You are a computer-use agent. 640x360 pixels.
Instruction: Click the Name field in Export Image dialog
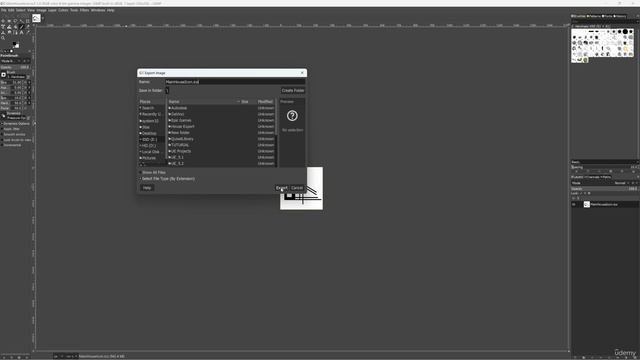[235, 82]
